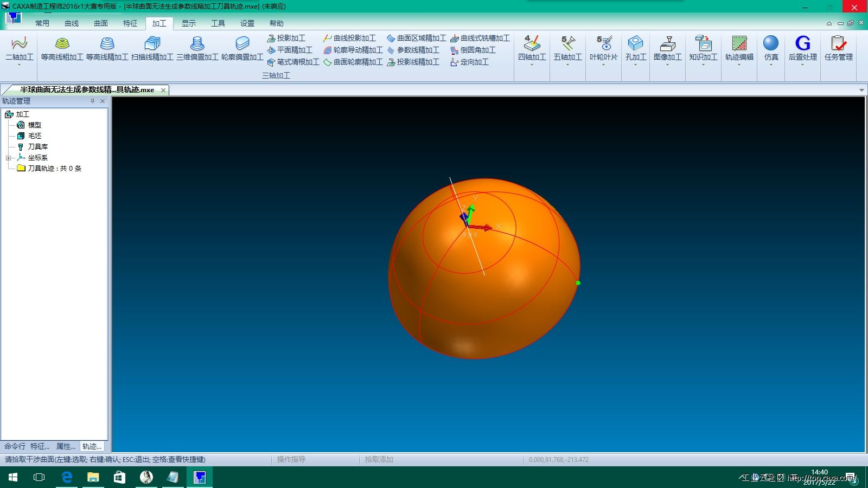Close the mxe document tab
868x488 pixels.
pos(163,90)
